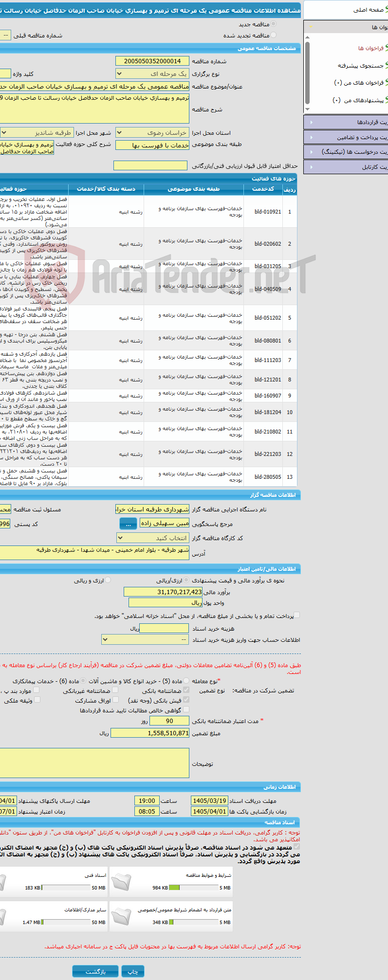The height and width of the screenshot is (980, 388).
Task: Click the مبلغ تضمین amount field
Action: pos(150,733)
